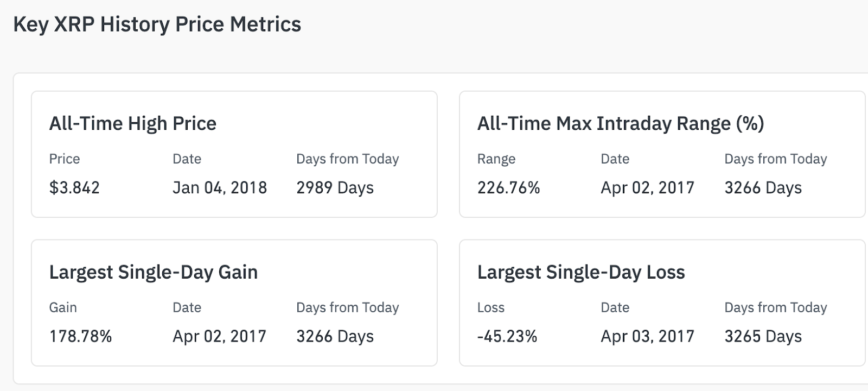Screen dimensions: 868x391
Task: Click the Largest Single-Day Loss card title
Action: [580, 272]
